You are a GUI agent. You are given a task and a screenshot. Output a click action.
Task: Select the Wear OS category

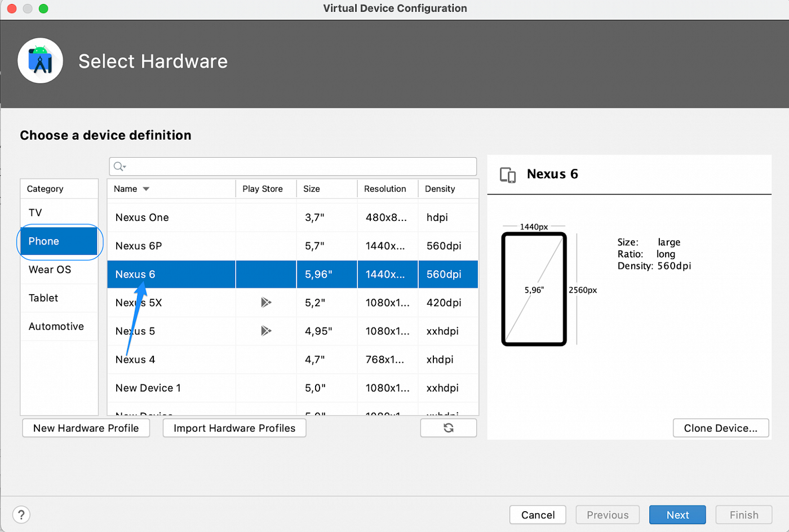point(59,269)
